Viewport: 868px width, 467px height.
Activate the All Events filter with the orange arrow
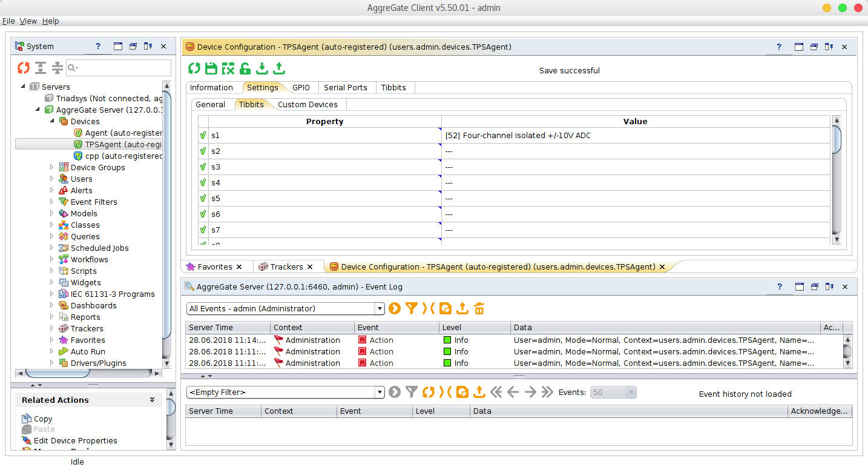(395, 308)
